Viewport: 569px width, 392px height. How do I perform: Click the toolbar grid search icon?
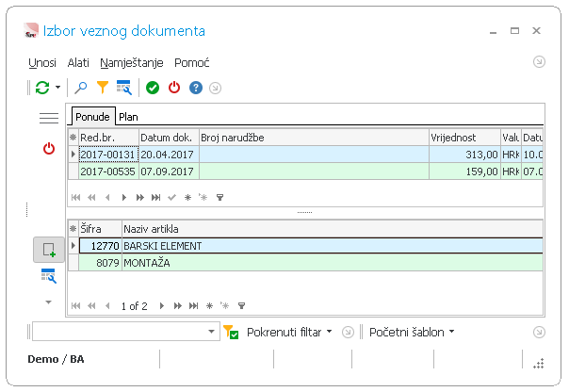pos(124,88)
